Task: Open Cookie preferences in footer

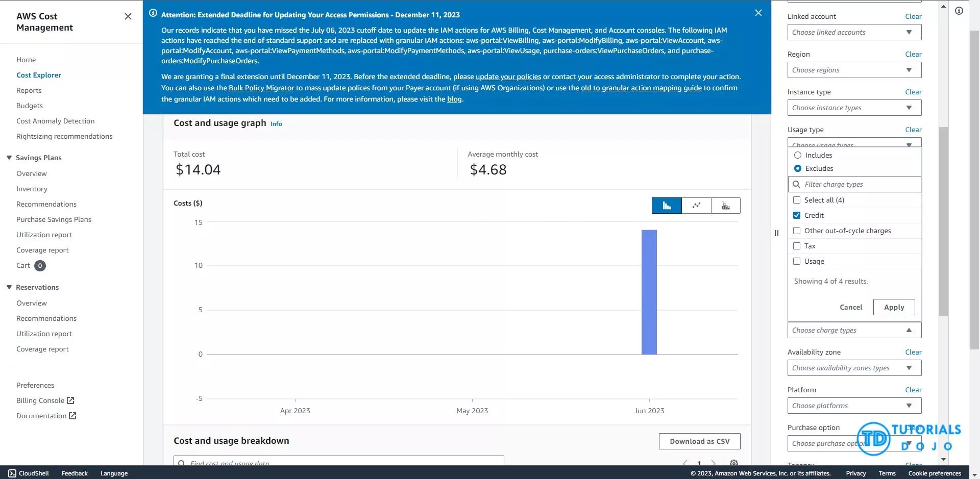Action: 935,473
